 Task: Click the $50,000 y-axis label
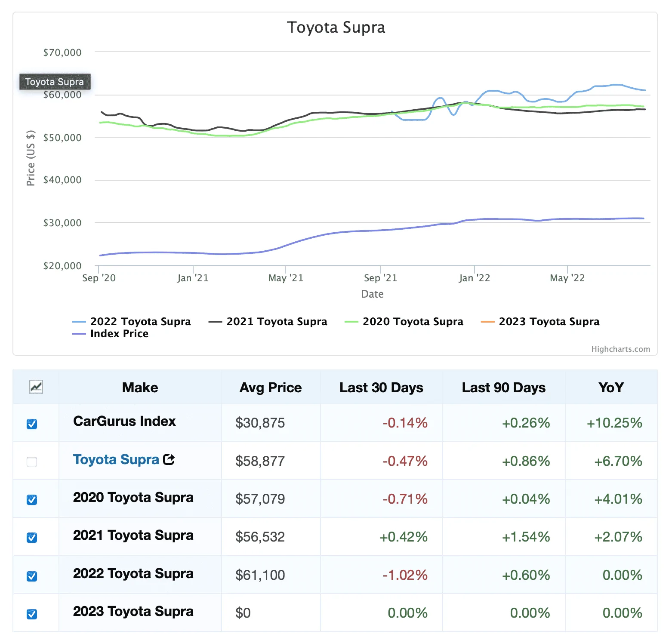click(x=62, y=138)
